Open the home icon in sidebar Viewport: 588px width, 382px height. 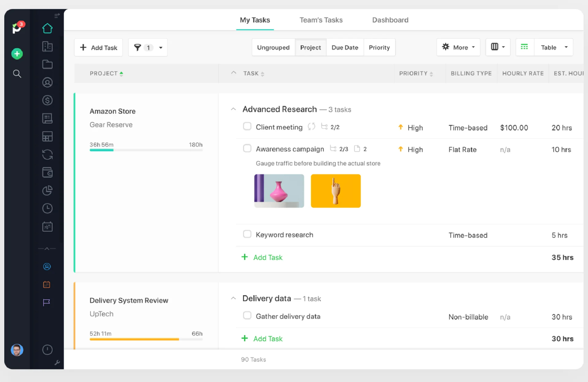[x=47, y=28]
